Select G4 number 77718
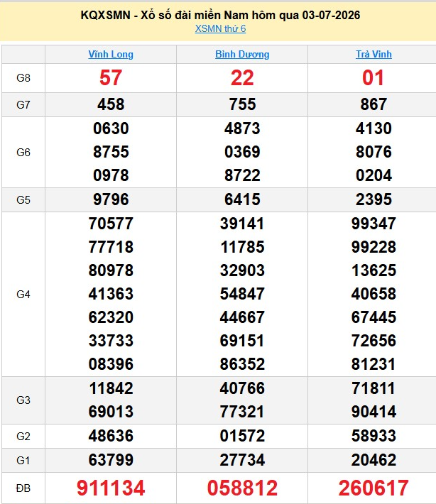Screen dimensions: 436x504 tap(111, 247)
